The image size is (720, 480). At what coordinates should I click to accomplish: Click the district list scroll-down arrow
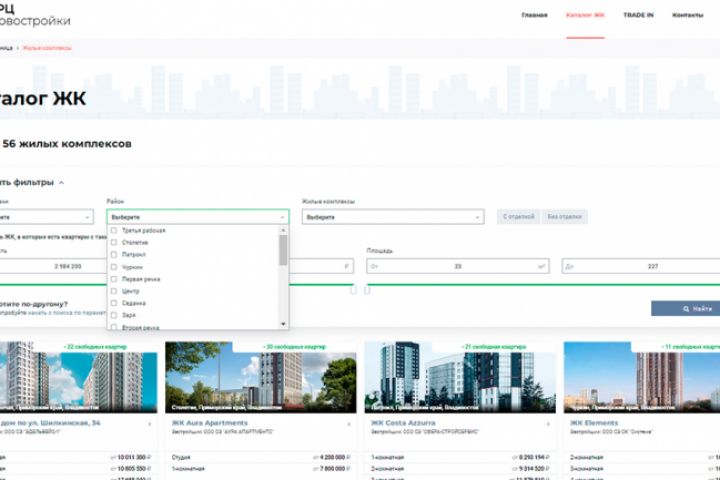tap(283, 324)
